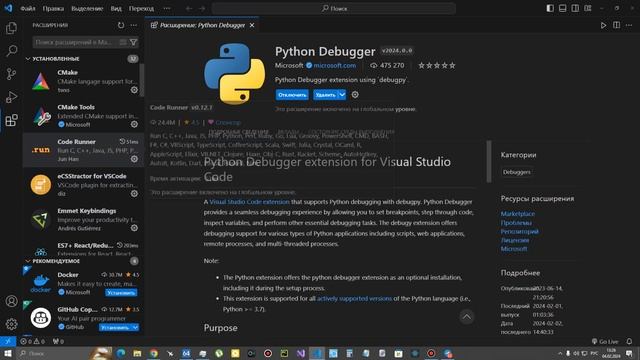Open the extensions panel more actions menu
This screenshot has height=360, width=640.
point(133,25)
